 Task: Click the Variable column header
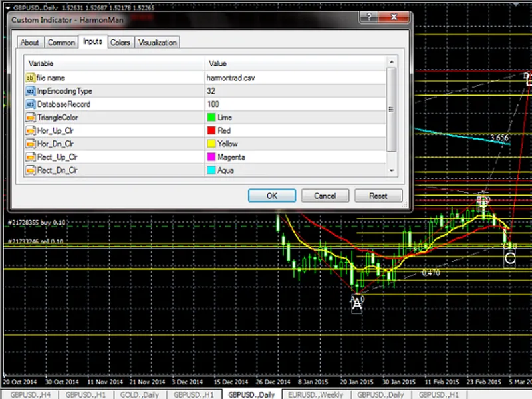[x=114, y=63]
